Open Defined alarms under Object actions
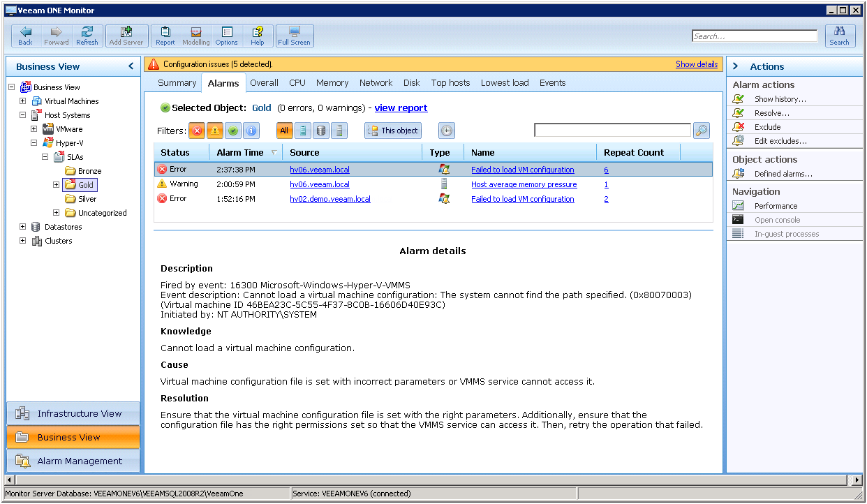Viewport: 867px width, 504px height. pos(783,174)
